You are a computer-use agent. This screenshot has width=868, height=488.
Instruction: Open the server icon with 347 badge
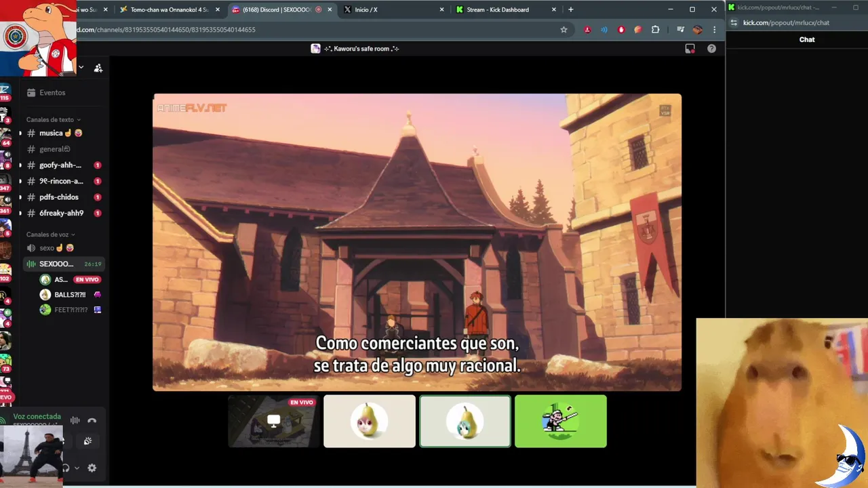[x=5, y=181]
